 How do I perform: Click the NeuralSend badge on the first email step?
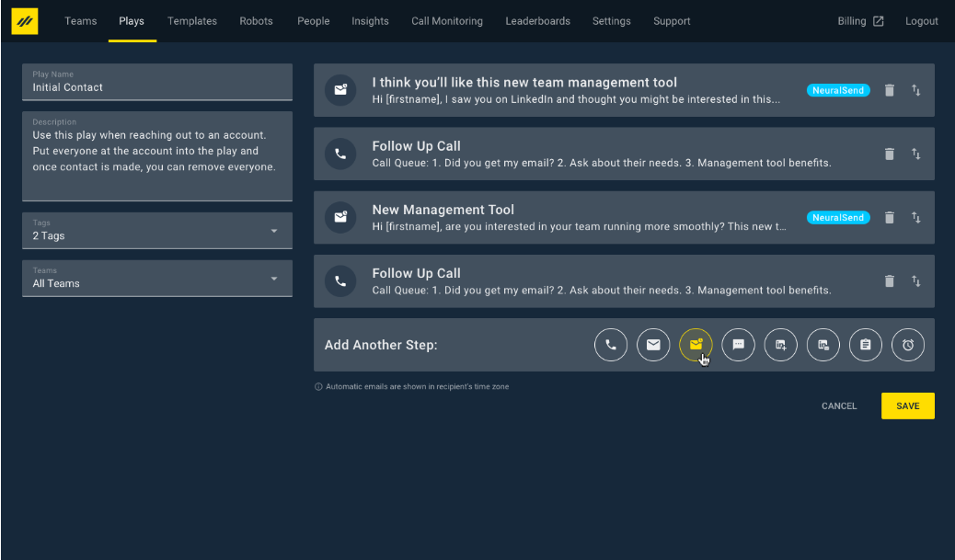pos(838,90)
